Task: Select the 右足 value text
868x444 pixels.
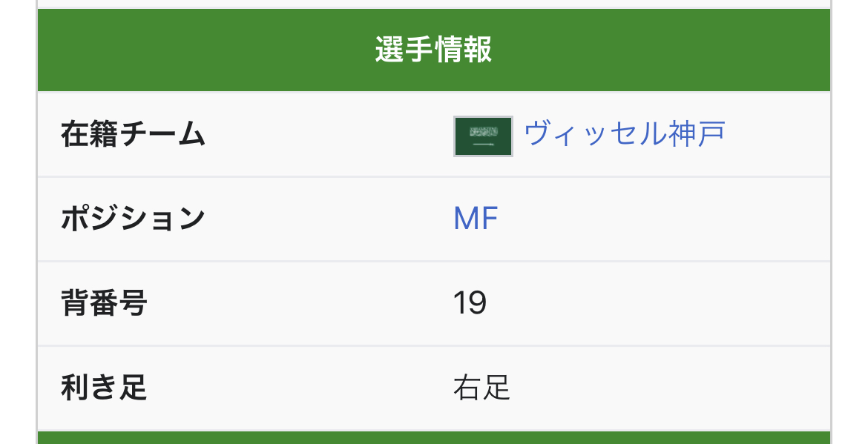Action: click(x=481, y=387)
